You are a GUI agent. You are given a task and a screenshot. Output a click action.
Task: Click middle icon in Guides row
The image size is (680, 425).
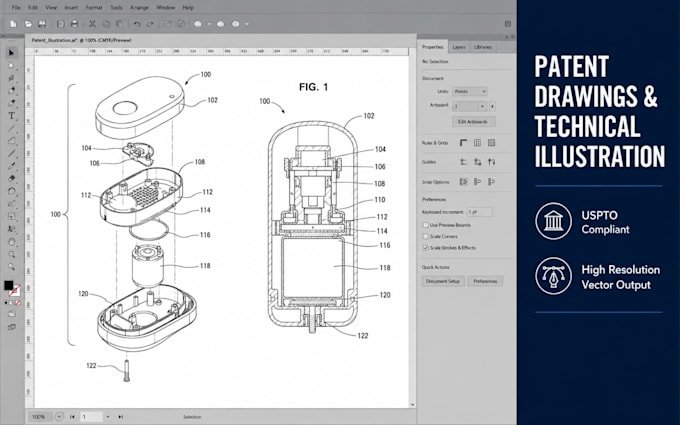click(477, 162)
